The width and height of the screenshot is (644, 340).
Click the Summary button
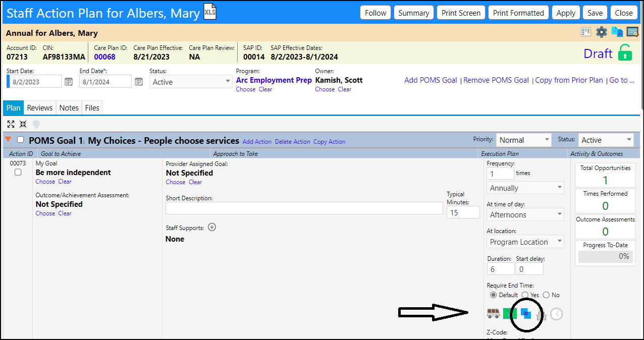[414, 13]
